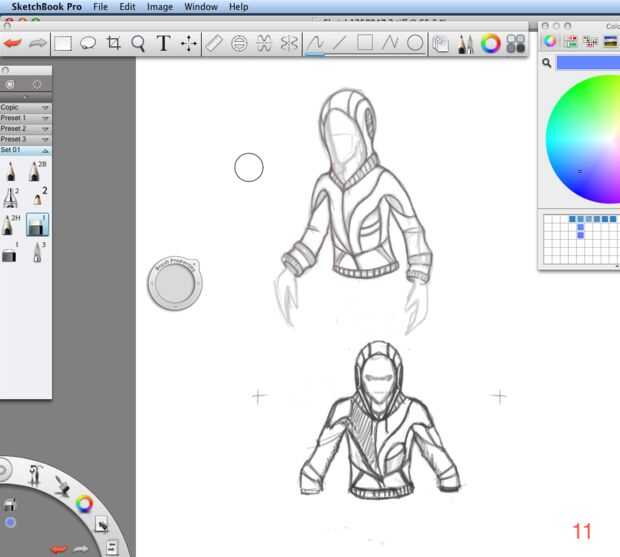620x557 pixels.
Task: Select the Rectangle shape style
Action: click(365, 42)
